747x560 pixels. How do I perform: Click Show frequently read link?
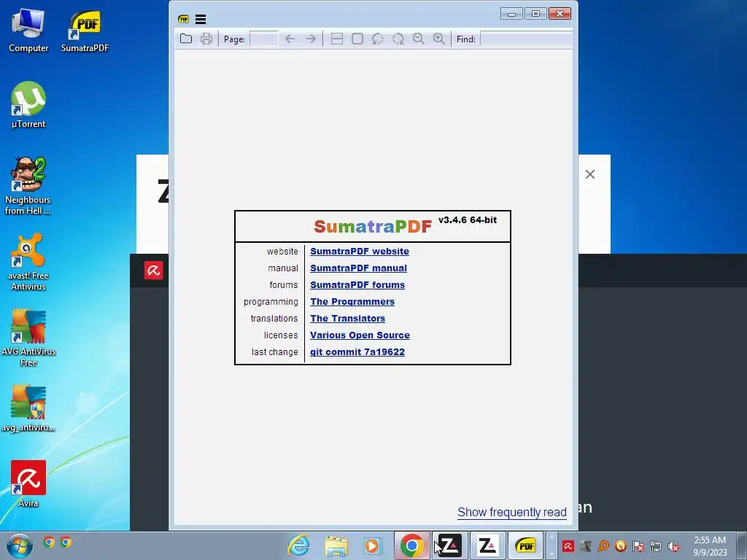click(x=512, y=513)
